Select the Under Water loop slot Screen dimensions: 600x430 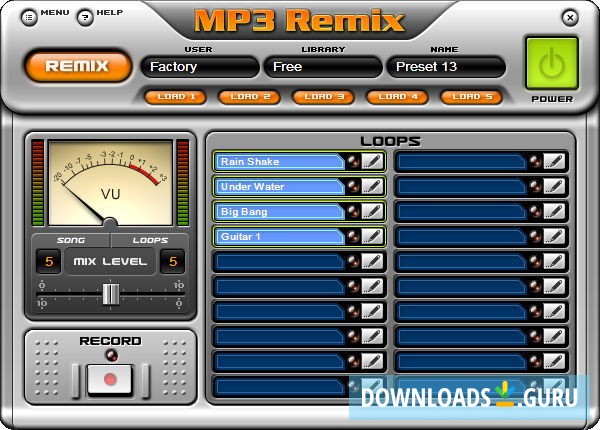point(280,187)
